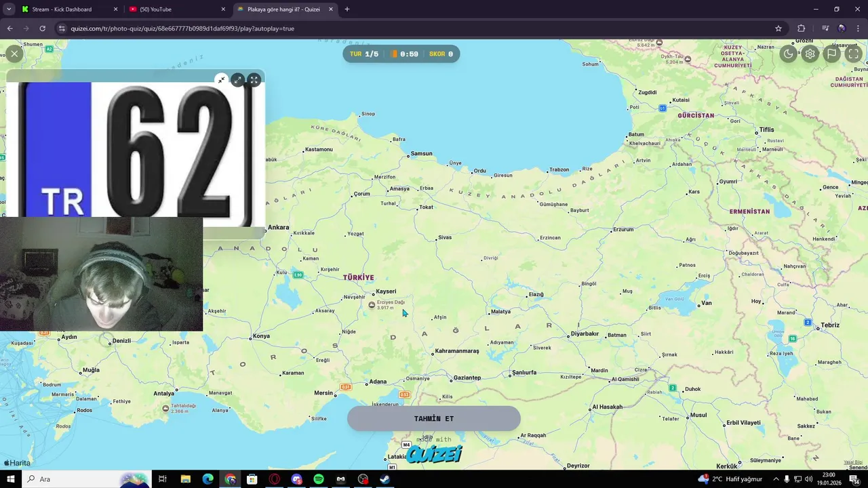Click the Erciyes Dağı mountain marker
The image size is (868, 488).
[x=372, y=305]
